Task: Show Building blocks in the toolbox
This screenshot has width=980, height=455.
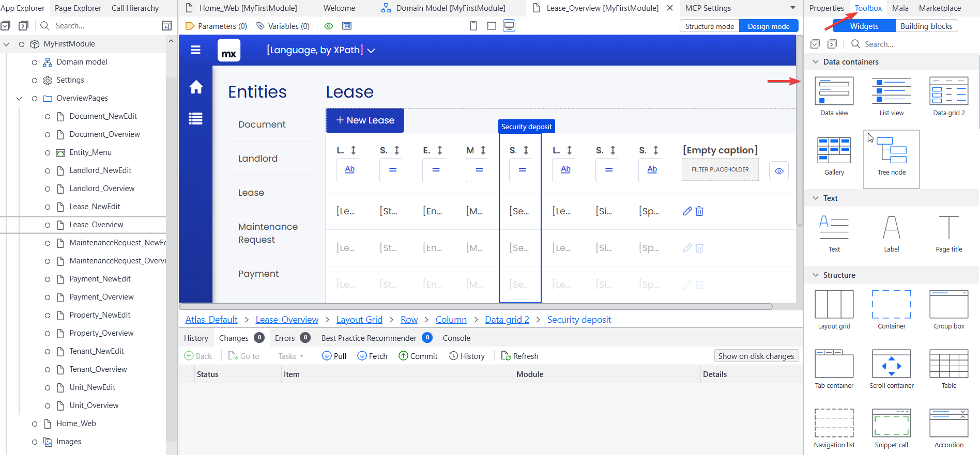Action: 926,26
